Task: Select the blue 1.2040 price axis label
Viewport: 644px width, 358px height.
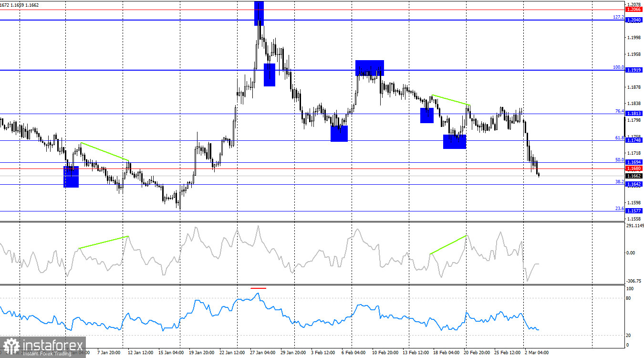Action: coord(634,20)
